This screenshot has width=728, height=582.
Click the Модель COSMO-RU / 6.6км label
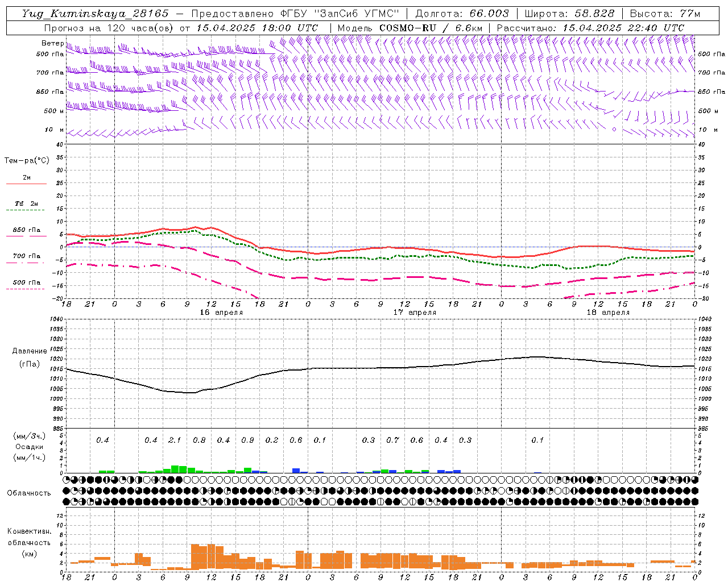click(x=409, y=28)
